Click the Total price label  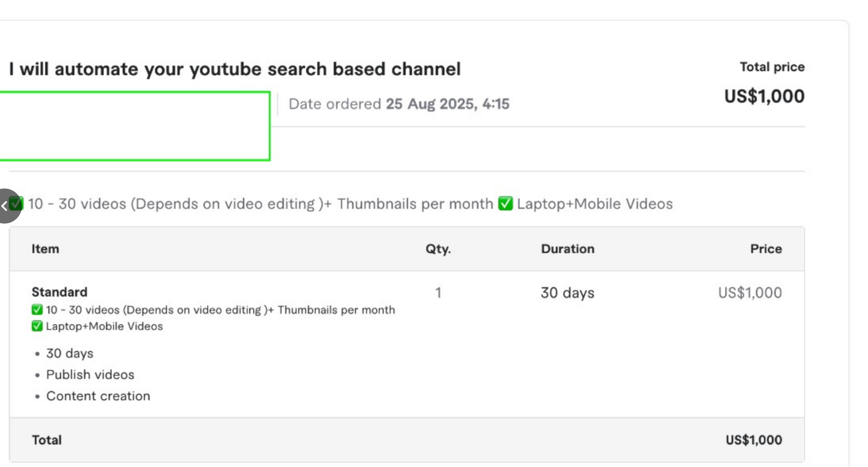[x=772, y=67]
